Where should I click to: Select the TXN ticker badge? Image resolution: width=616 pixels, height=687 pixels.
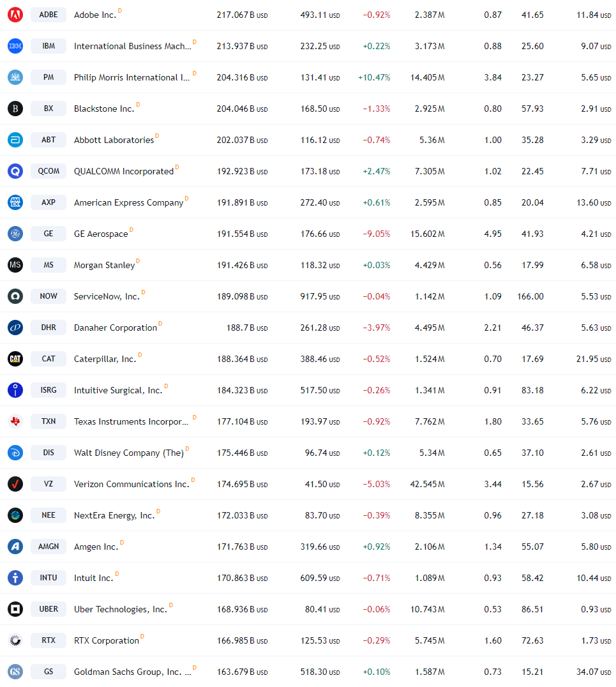(49, 421)
